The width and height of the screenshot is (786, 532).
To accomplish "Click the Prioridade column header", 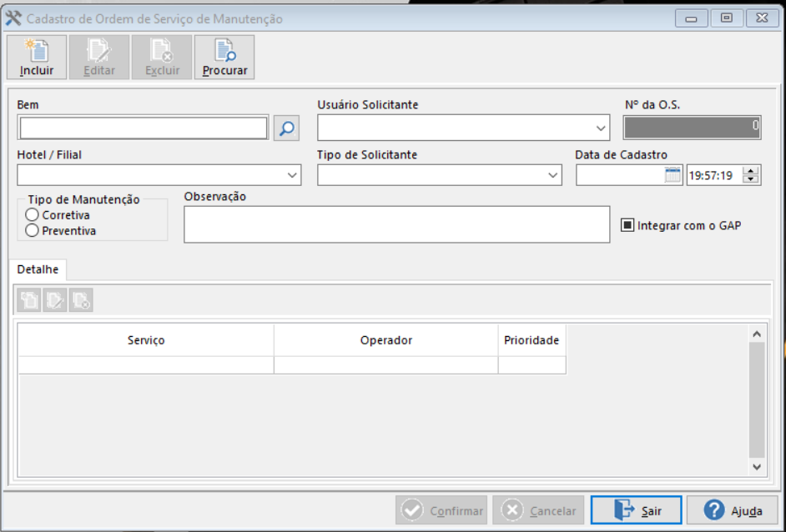I will pyautogui.click(x=532, y=340).
